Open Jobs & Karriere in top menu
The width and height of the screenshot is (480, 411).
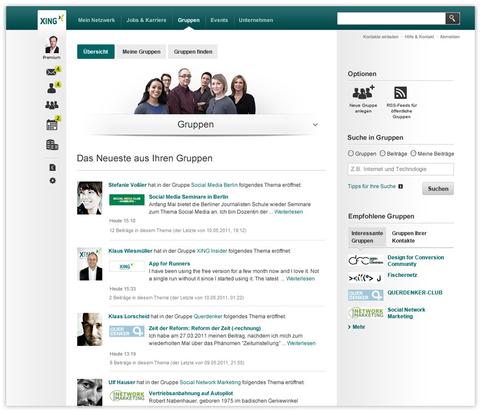pos(146,20)
